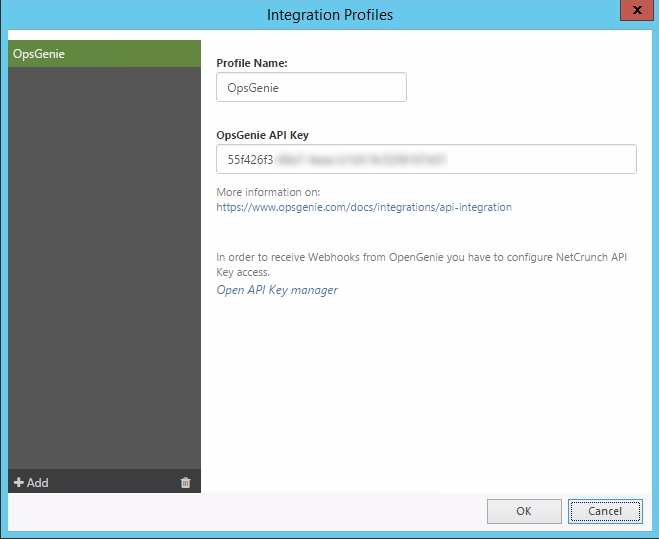The height and width of the screenshot is (539, 659).
Task: Click the OpsGenie API Key field
Action: click(x=426, y=159)
